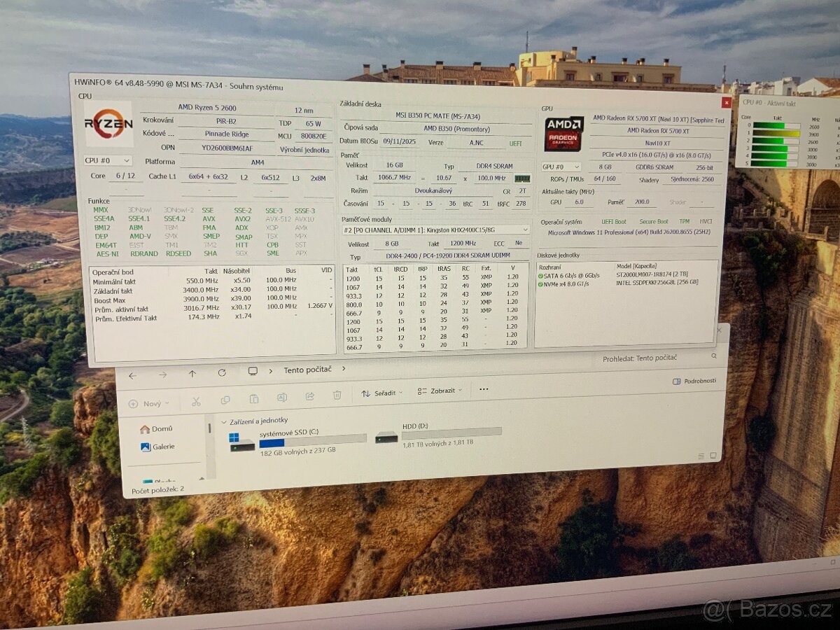Click the green memory module icon
The image size is (840, 630).
(x=522, y=178)
